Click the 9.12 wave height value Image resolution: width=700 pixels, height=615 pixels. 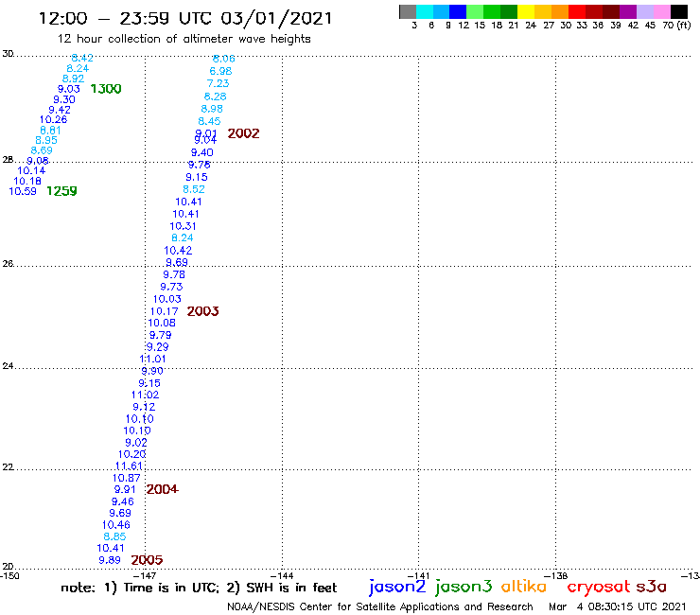(144, 407)
